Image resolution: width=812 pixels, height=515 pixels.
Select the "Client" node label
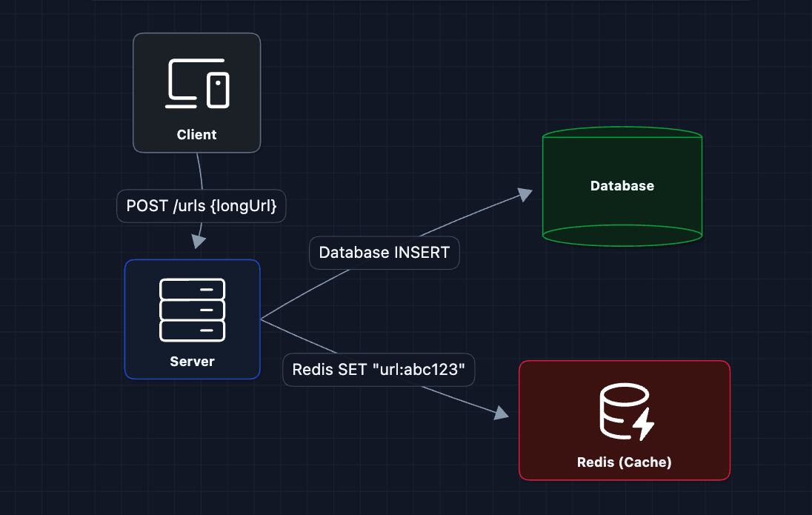point(197,135)
